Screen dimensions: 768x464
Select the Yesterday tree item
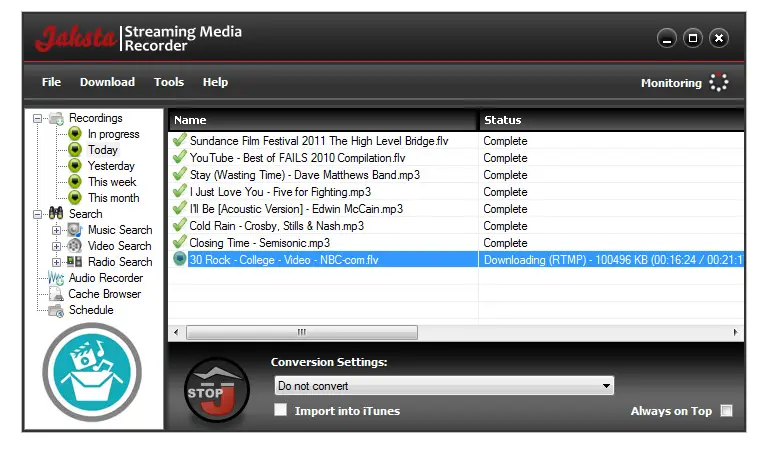tap(111, 166)
